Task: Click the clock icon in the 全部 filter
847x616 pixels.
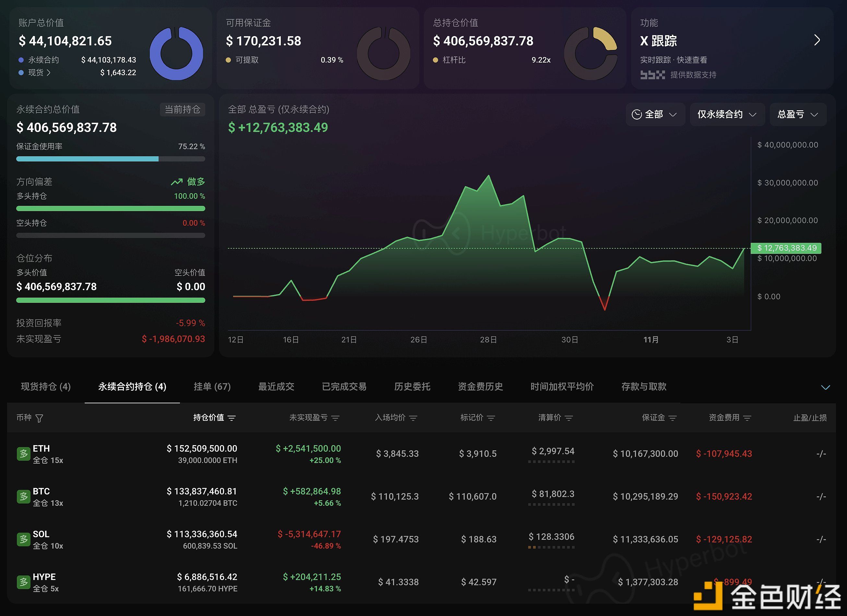Action: (637, 114)
